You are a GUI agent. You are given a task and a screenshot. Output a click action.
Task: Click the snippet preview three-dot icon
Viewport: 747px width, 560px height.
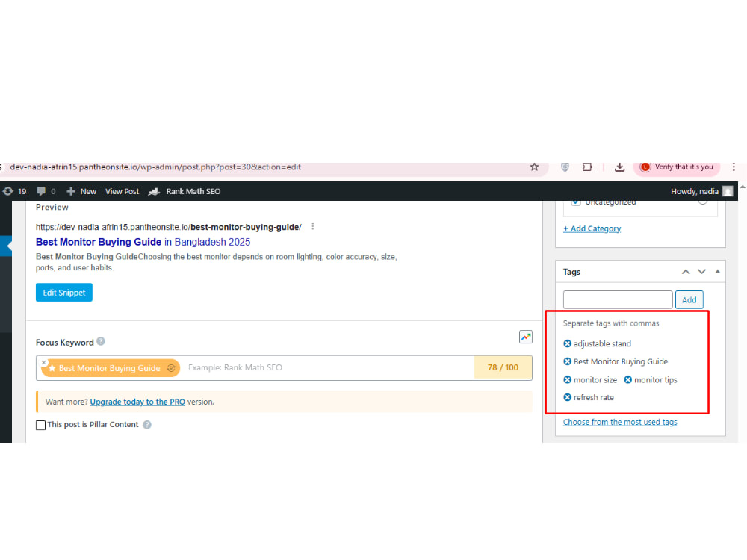(x=312, y=227)
